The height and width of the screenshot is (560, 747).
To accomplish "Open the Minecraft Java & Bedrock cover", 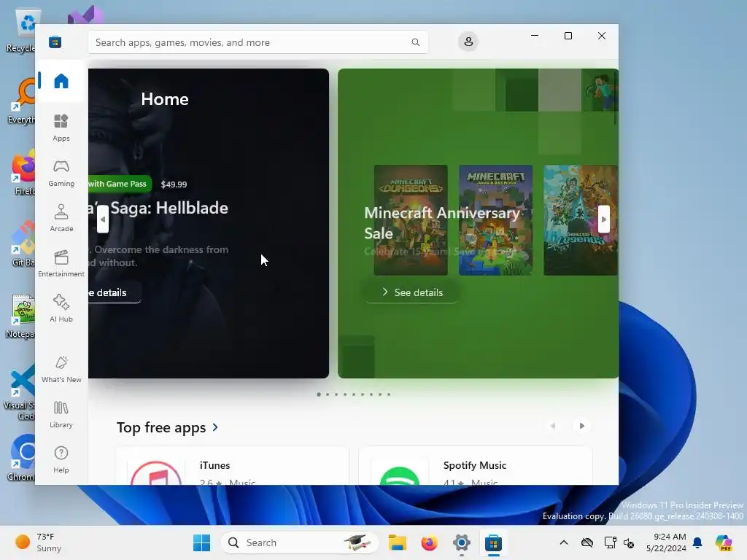I will 495,220.
